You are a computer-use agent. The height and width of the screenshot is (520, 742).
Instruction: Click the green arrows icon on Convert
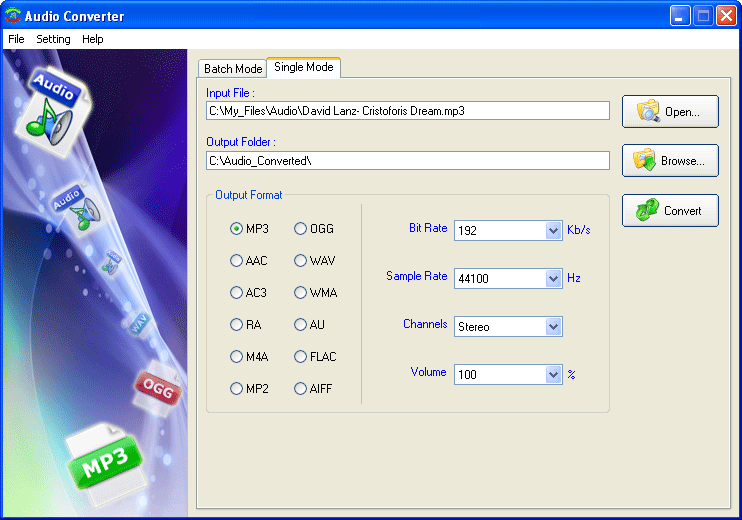click(647, 210)
